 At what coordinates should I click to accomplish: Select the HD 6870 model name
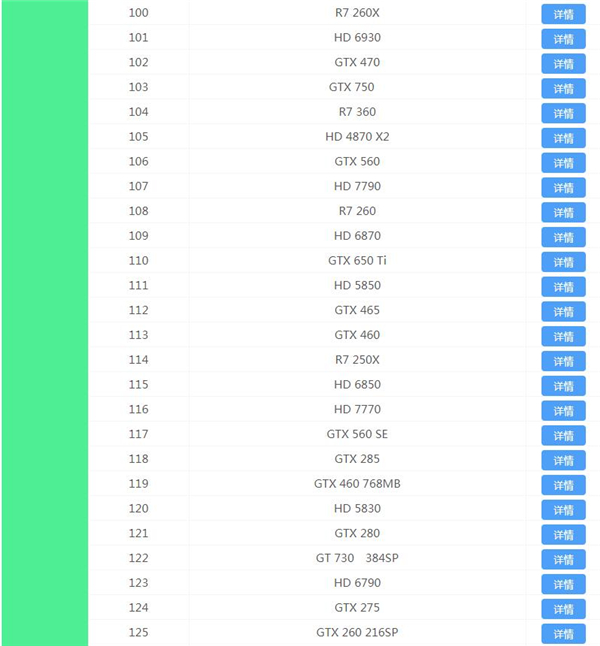pos(357,236)
